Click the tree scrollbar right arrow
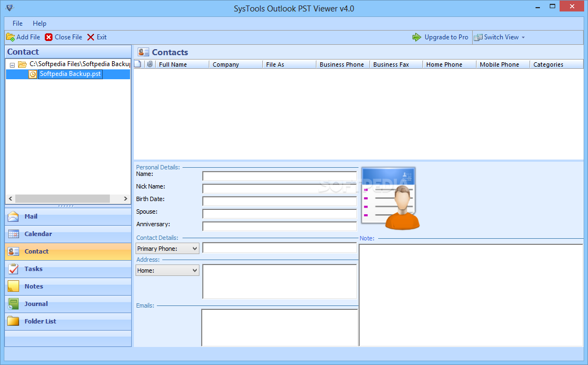 (x=126, y=198)
